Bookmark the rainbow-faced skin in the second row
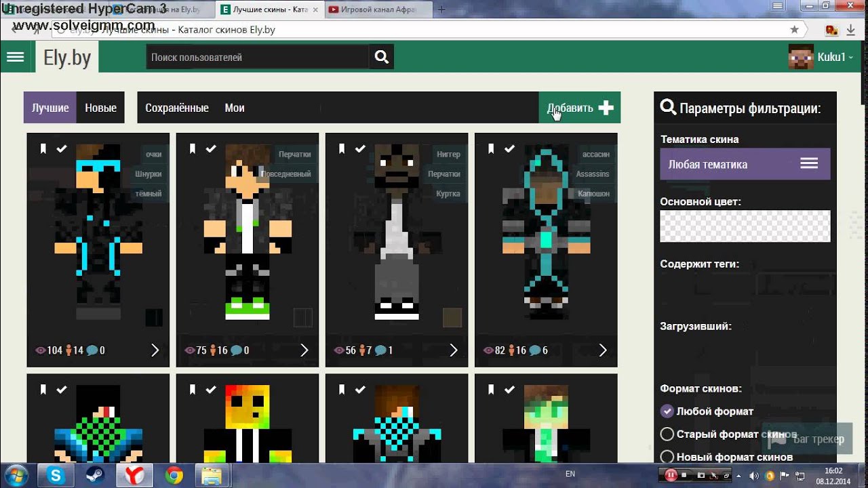Image resolution: width=868 pixels, height=488 pixels. pos(192,390)
